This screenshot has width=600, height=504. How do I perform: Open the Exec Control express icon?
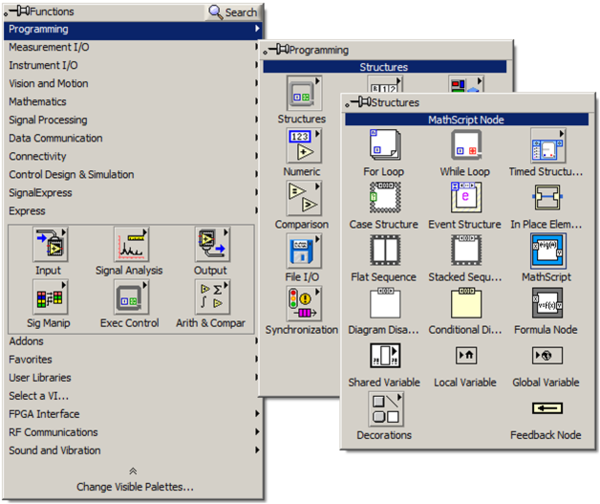[131, 297]
